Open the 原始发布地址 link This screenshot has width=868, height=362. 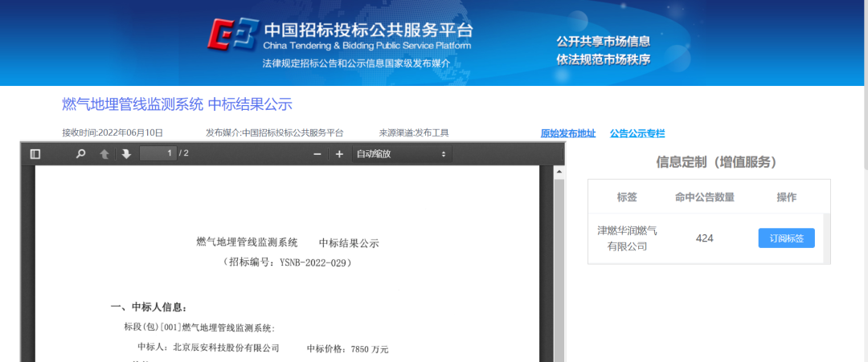pyautogui.click(x=568, y=133)
